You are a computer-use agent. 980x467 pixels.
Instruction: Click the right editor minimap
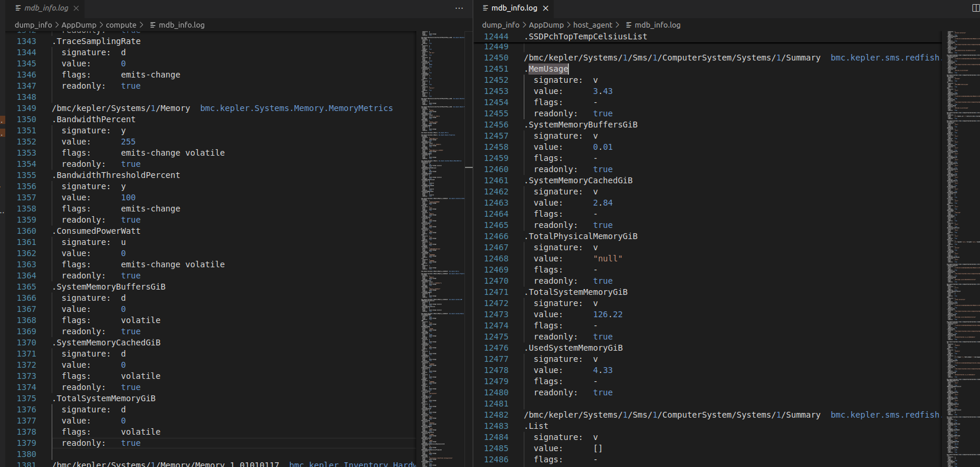[962, 235]
